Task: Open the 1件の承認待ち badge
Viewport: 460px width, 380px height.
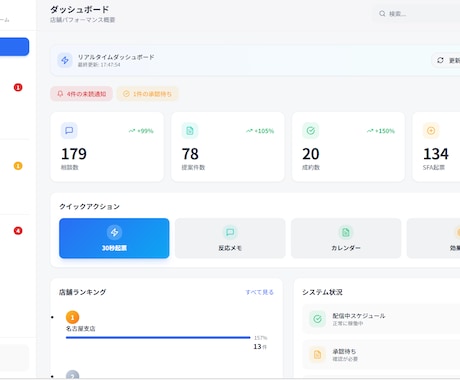Action: click(x=147, y=94)
